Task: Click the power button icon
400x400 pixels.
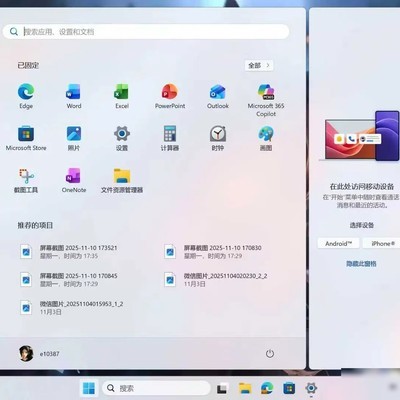Action: click(x=270, y=353)
